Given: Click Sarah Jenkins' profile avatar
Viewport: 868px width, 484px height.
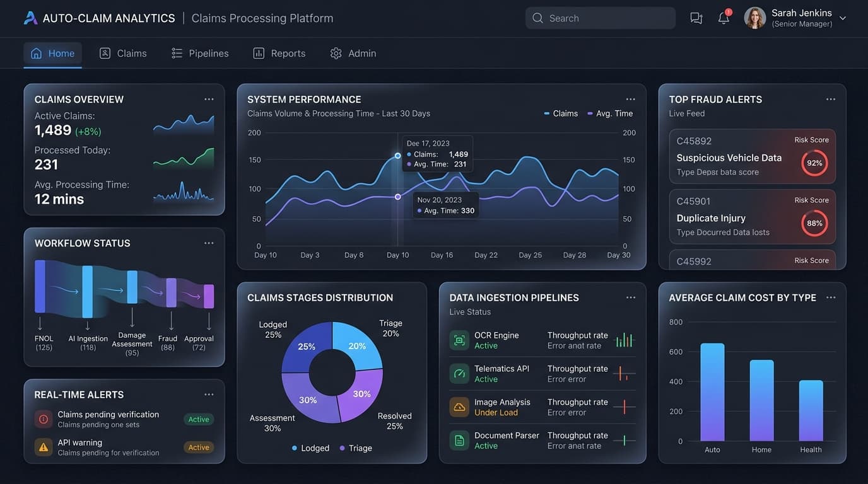Looking at the screenshot, I should click(755, 18).
